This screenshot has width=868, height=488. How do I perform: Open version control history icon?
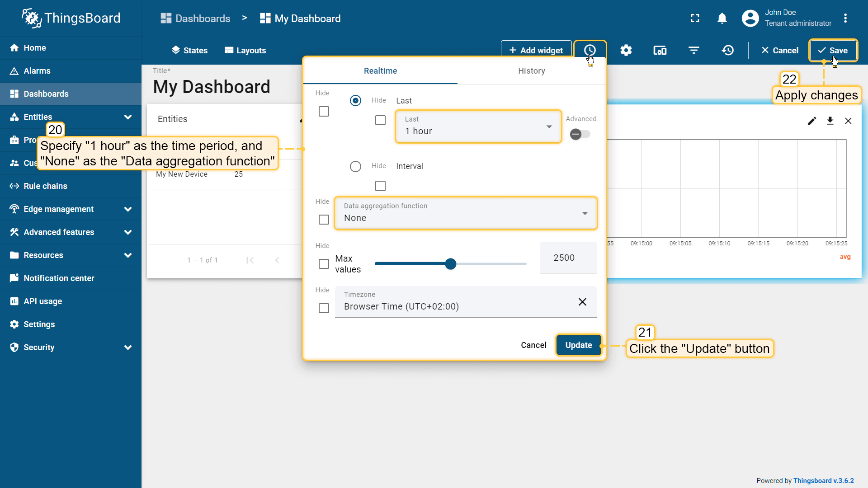tap(727, 50)
